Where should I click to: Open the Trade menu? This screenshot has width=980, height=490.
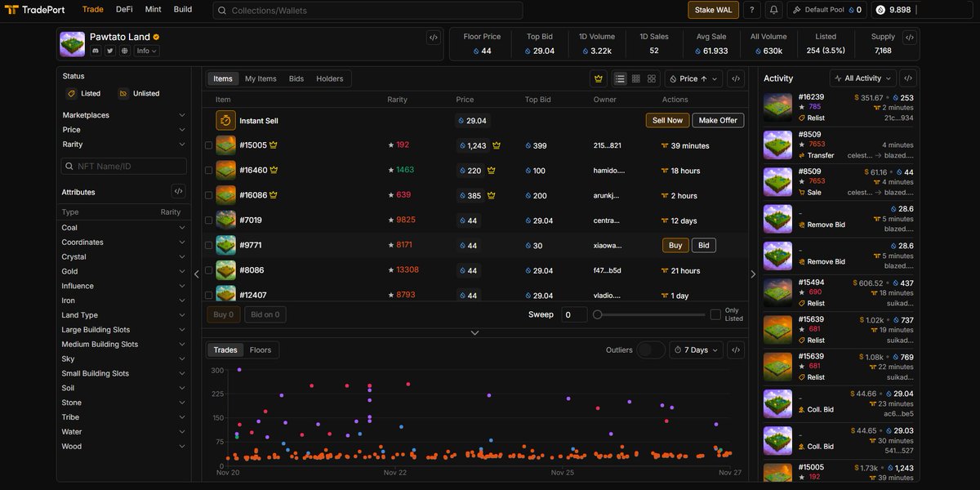click(93, 10)
